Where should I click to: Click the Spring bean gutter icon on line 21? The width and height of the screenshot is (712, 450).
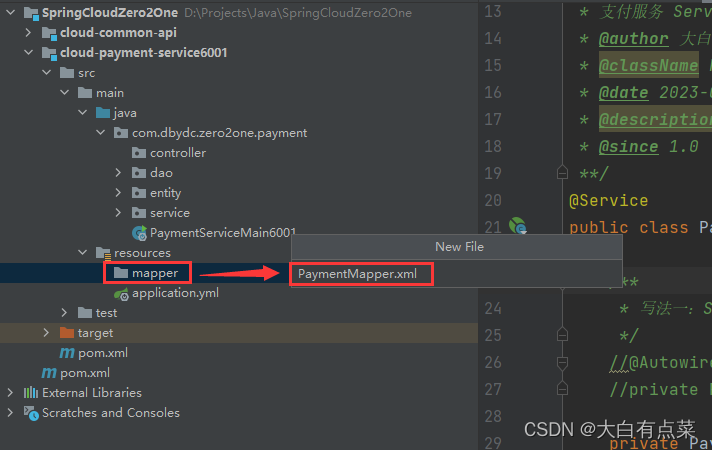pyautogui.click(x=518, y=225)
